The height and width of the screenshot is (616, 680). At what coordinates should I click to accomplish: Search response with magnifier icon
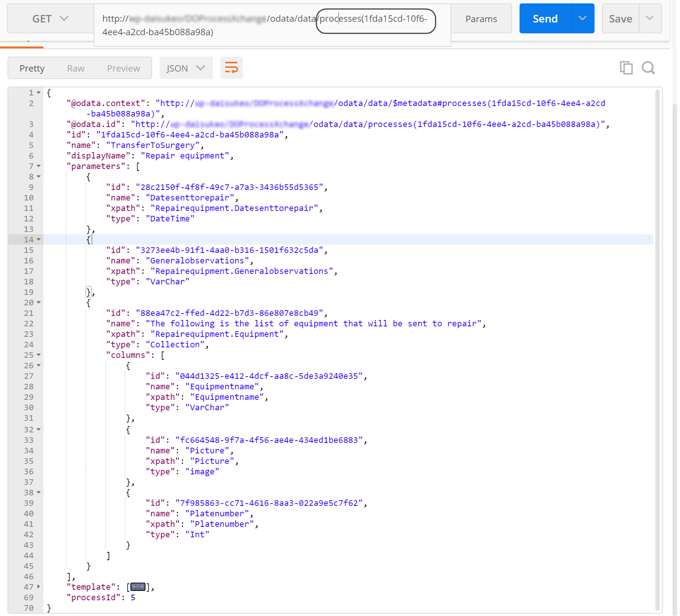point(648,68)
